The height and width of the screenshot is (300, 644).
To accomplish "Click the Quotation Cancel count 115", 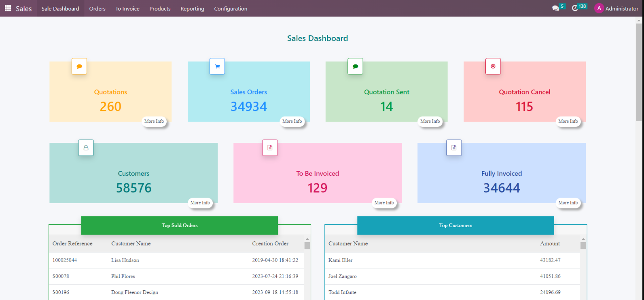I will [524, 106].
